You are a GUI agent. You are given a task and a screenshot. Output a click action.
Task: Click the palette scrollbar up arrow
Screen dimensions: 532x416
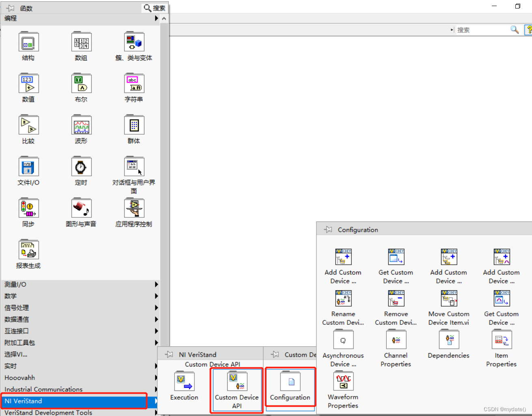coord(164,18)
